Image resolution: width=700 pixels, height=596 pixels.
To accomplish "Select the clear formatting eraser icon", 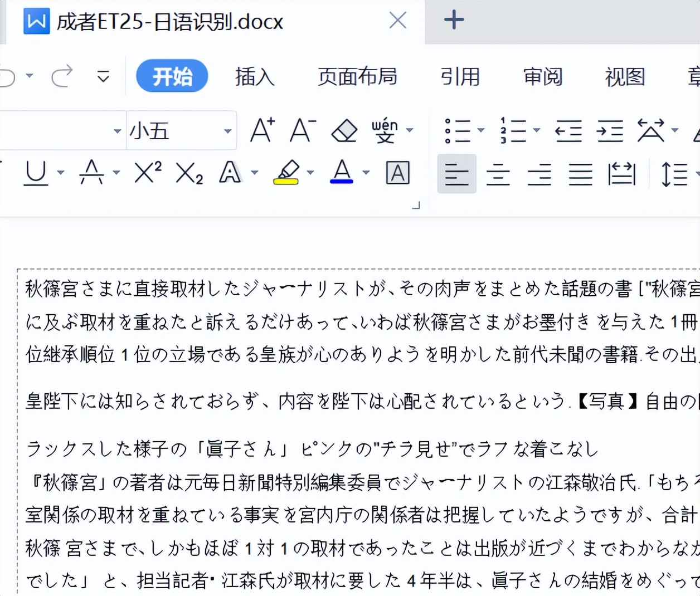I will 343,130.
